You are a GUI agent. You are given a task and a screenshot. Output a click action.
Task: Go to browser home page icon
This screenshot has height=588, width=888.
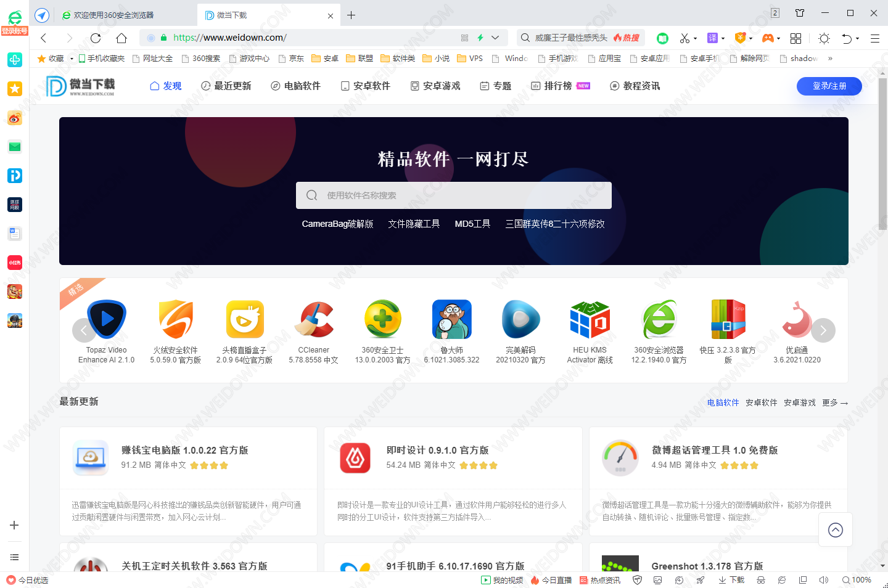121,38
